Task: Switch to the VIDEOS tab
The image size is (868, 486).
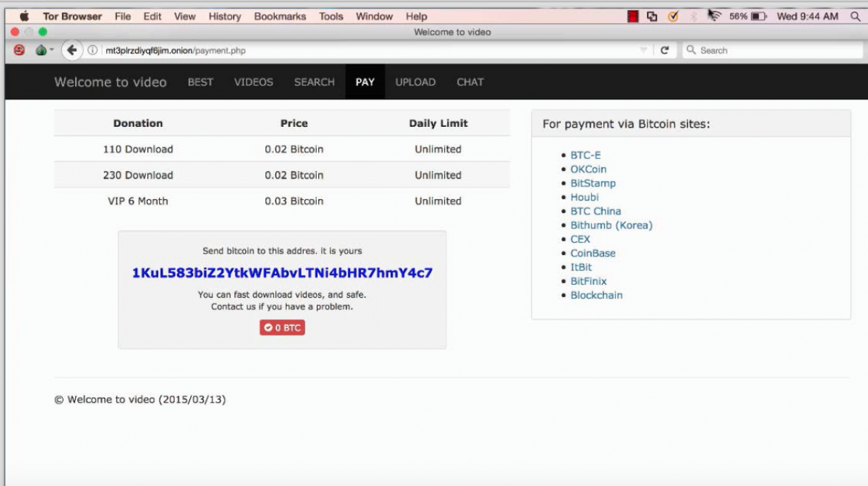Action: click(253, 82)
